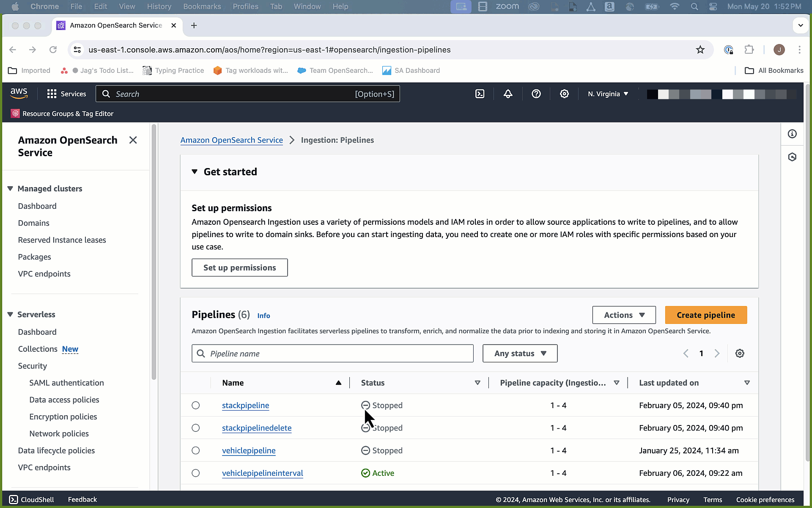The height and width of the screenshot is (508, 812).
Task: Select the vehiclepipelineinterval radio button
Action: 195,473
